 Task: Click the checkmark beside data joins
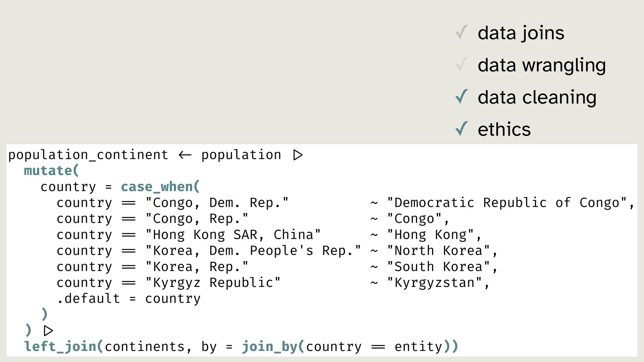[462, 33]
